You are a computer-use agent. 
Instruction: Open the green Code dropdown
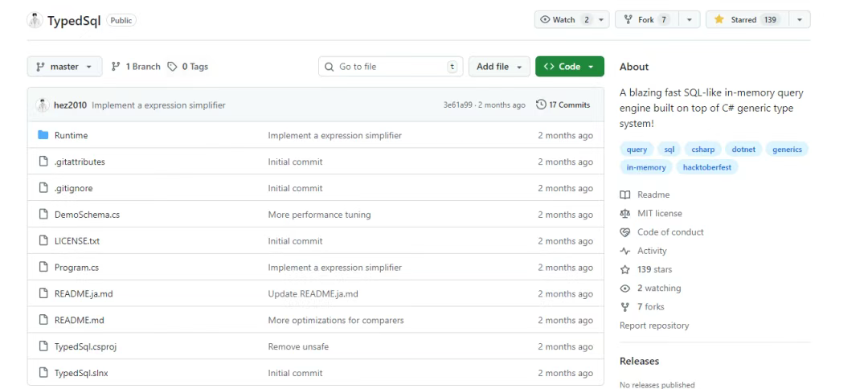coord(569,67)
